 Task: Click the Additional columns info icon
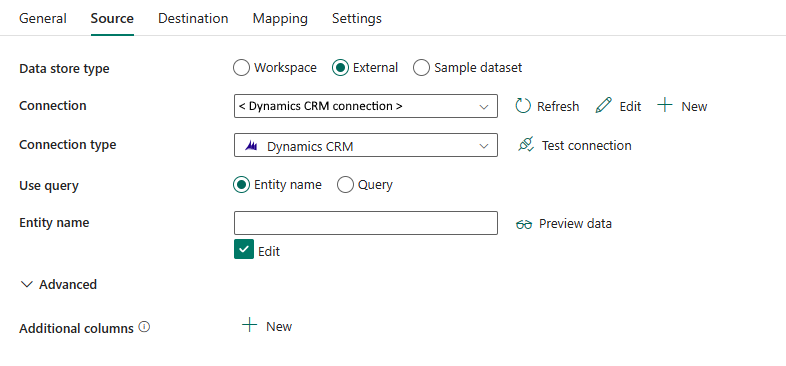point(144,327)
